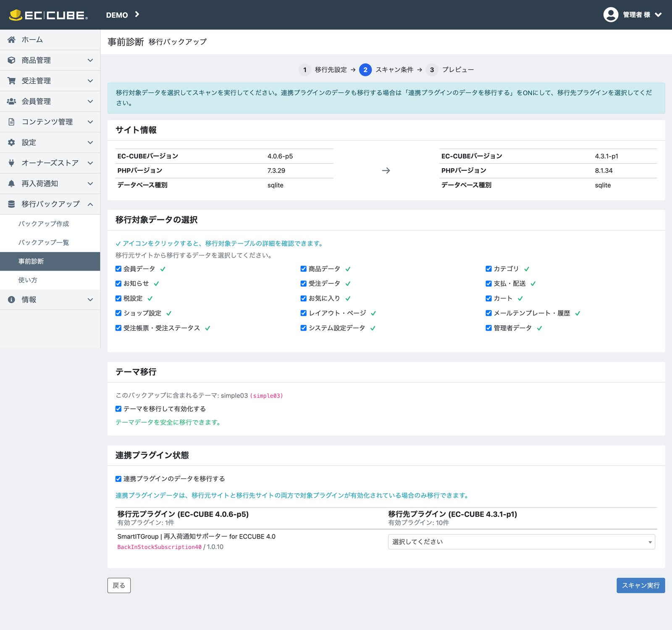Click the content management document icon
Image resolution: width=672 pixels, height=630 pixels.
point(11,122)
